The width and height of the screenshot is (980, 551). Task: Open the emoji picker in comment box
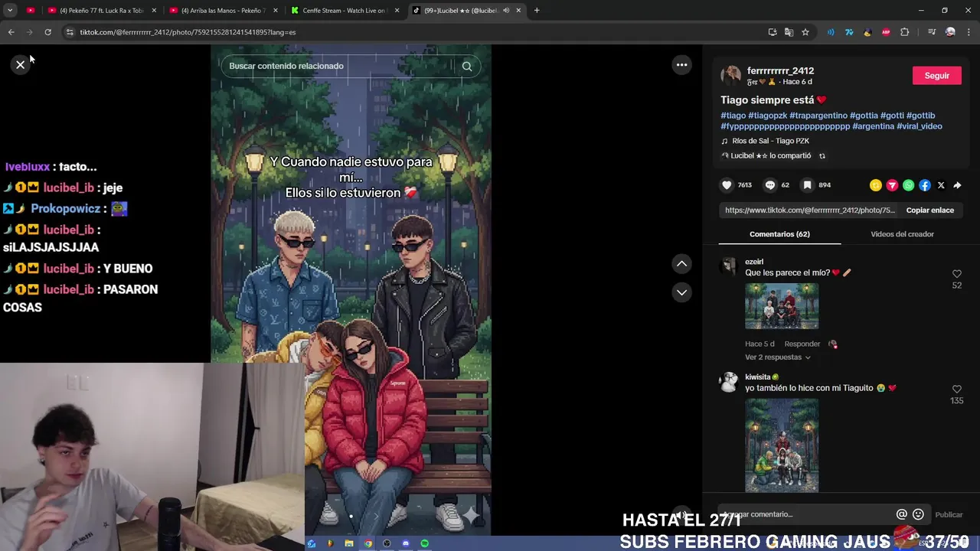918,514
